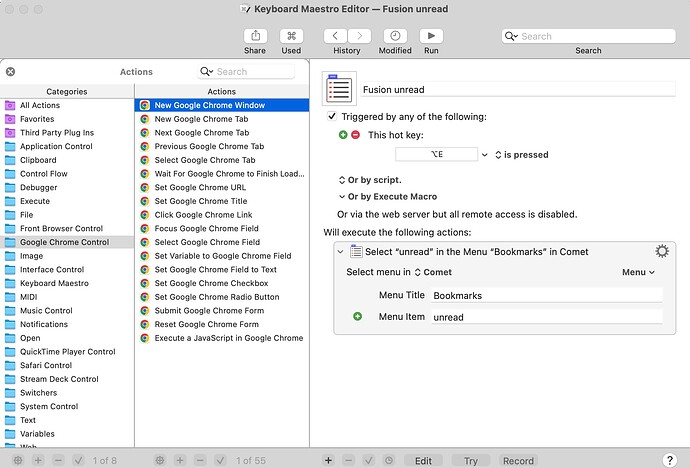Toggle the Triggered by any of the following checkbox
This screenshot has width=690, height=468.
pyautogui.click(x=332, y=116)
